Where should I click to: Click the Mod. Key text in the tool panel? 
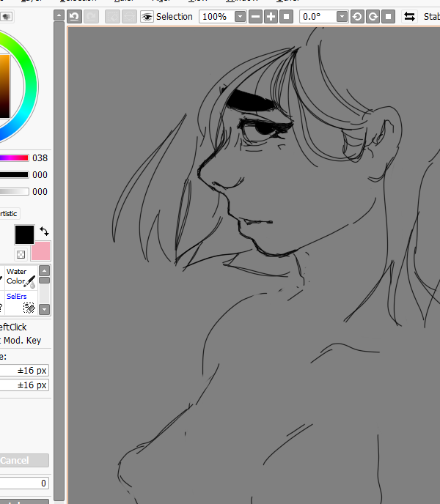[23, 341]
